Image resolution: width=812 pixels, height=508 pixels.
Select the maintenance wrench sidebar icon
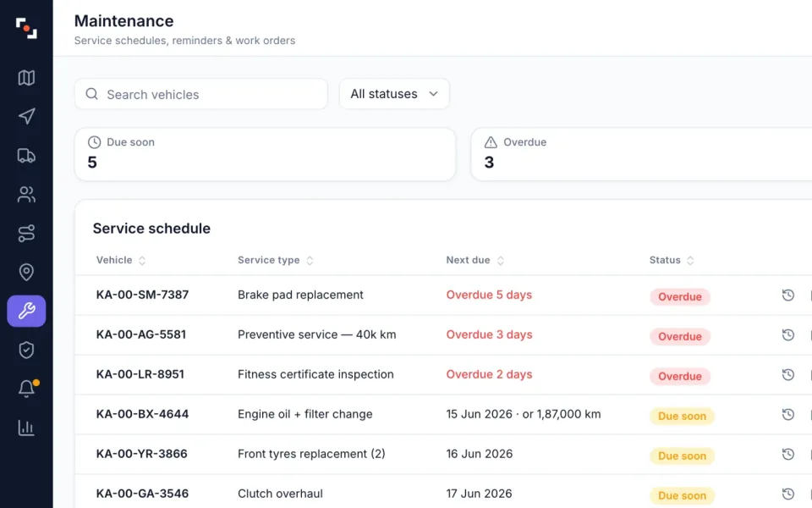(26, 311)
